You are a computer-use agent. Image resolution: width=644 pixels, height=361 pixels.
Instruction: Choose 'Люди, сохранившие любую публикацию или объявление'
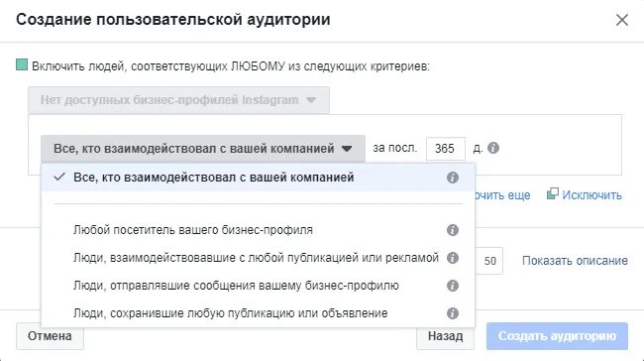pyautogui.click(x=258, y=313)
